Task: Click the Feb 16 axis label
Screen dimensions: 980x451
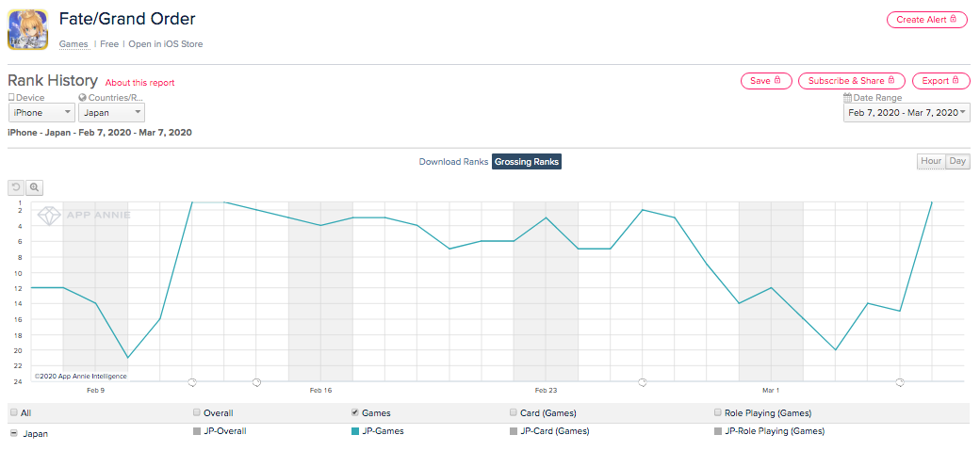Action: (320, 391)
